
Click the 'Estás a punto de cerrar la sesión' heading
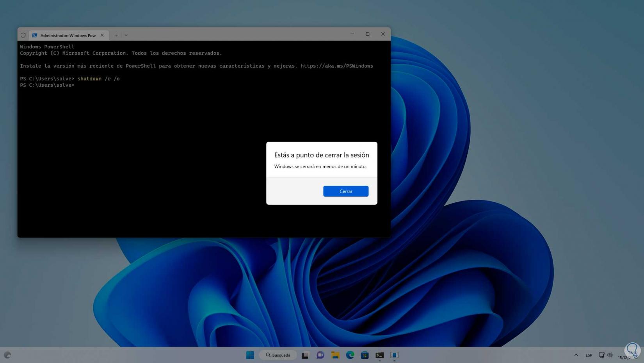[322, 155]
